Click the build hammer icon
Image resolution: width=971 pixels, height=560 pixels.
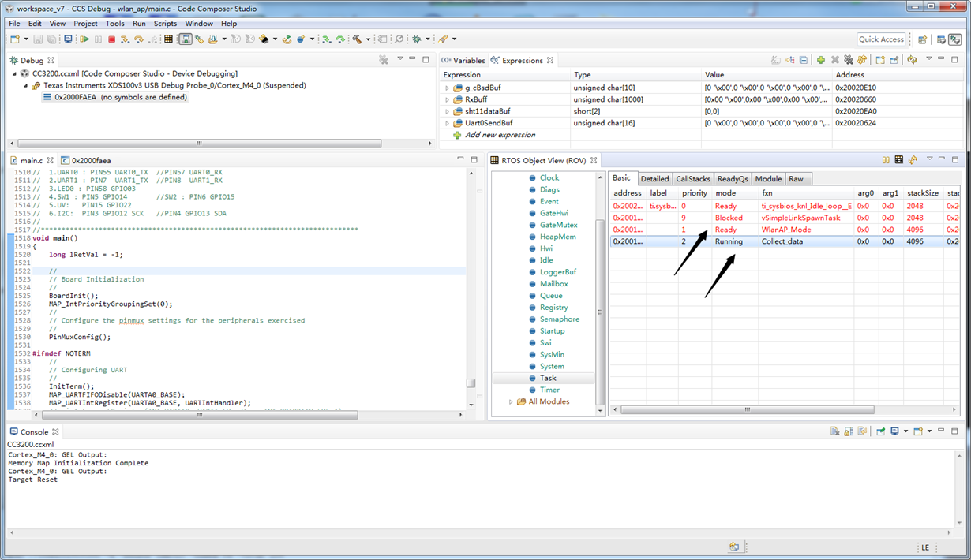[x=357, y=39]
